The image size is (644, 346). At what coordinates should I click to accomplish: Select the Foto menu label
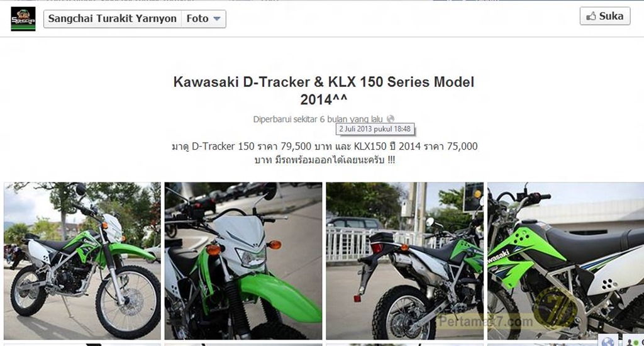197,19
